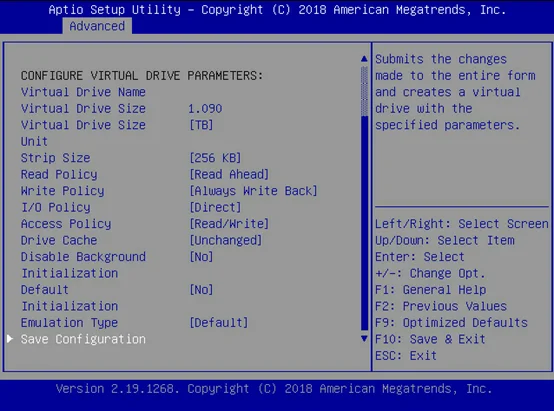Select Save Configuration entry
Viewport: 554px width, 411px height.
(83, 339)
